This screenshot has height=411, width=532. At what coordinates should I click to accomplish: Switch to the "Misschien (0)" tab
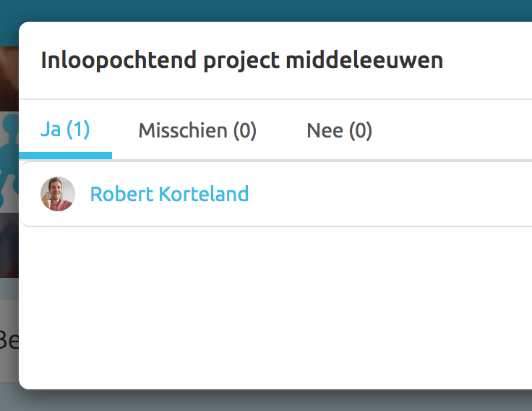coord(197,131)
